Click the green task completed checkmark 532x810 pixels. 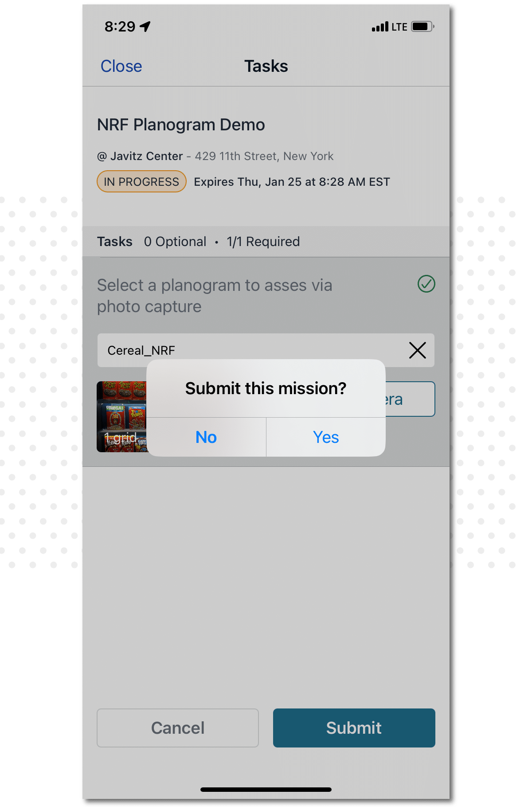(x=426, y=284)
